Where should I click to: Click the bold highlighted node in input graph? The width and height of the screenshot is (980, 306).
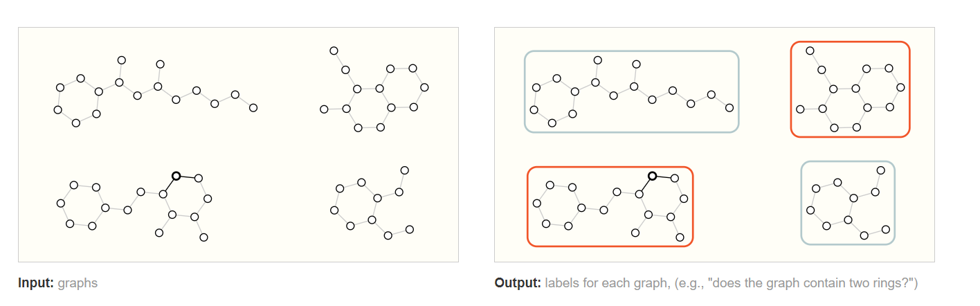pos(176,176)
